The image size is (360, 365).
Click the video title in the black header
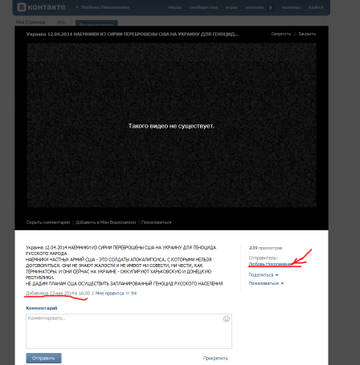(x=133, y=34)
